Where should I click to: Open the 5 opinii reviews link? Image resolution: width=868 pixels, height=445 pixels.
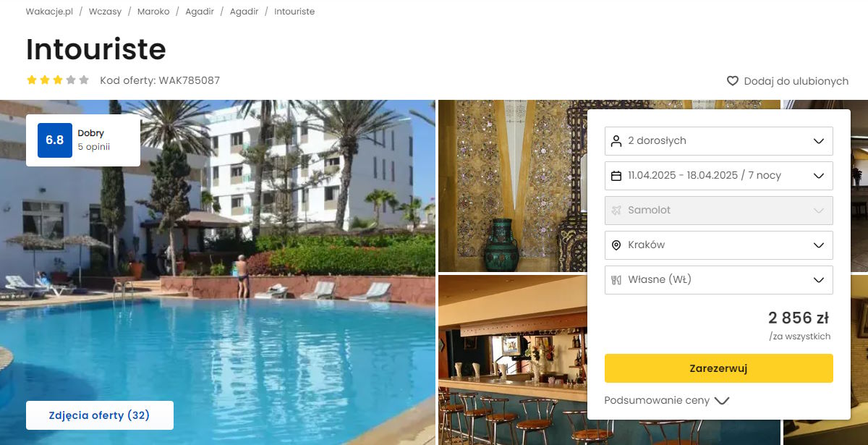pyautogui.click(x=94, y=147)
